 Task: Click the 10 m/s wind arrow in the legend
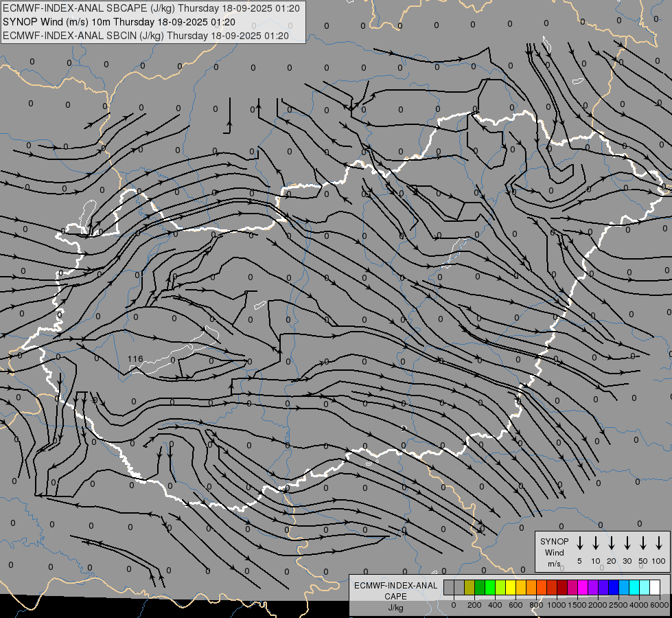point(596,543)
